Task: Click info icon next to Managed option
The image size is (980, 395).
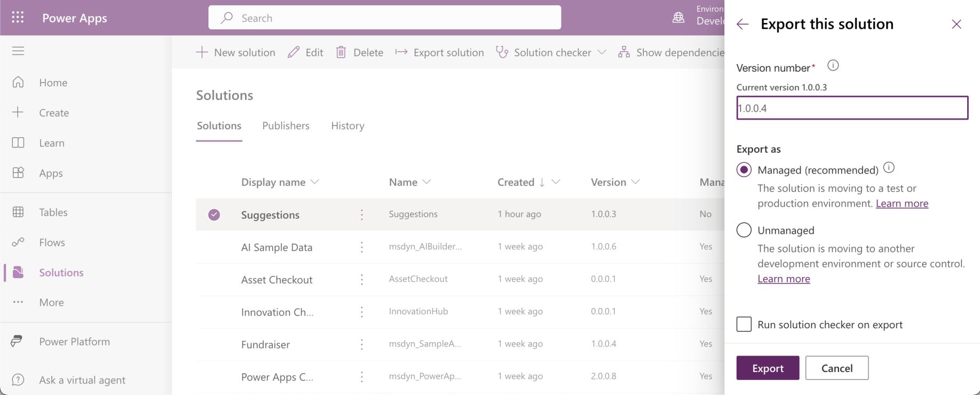Action: pyautogui.click(x=889, y=168)
